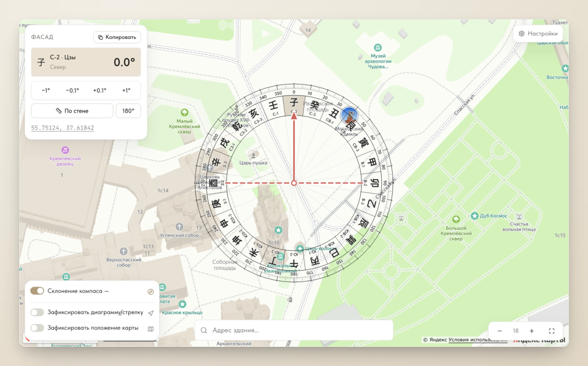Viewport: 588px width, 366px height.
Task: Click the 子 character icon in facade card
Action: [x=41, y=62]
